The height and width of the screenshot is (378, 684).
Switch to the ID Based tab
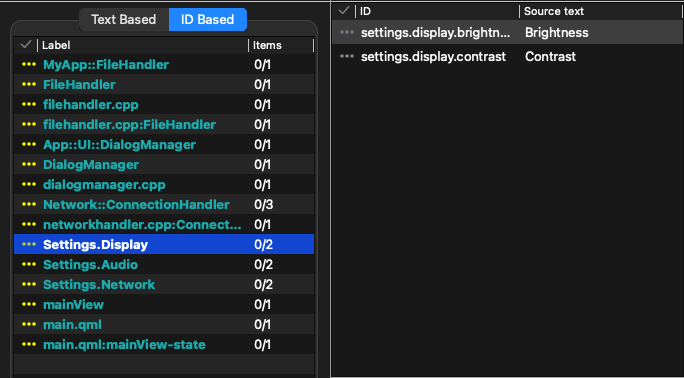point(208,20)
